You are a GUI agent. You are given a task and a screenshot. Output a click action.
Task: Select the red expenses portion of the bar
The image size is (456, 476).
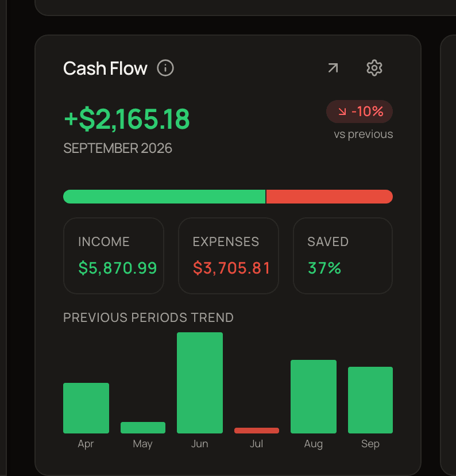click(x=330, y=197)
